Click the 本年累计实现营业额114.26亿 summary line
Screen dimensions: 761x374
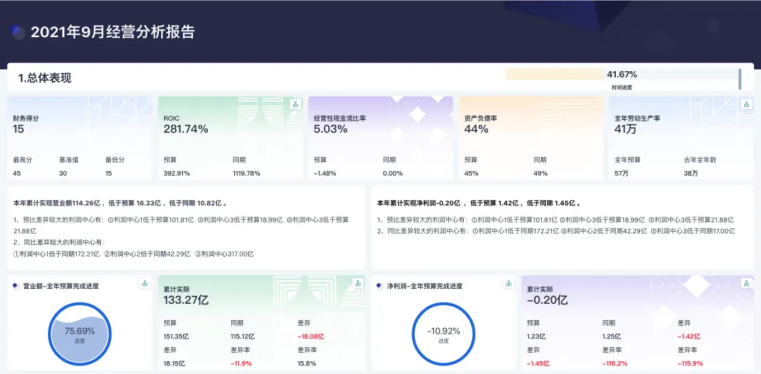coord(120,203)
